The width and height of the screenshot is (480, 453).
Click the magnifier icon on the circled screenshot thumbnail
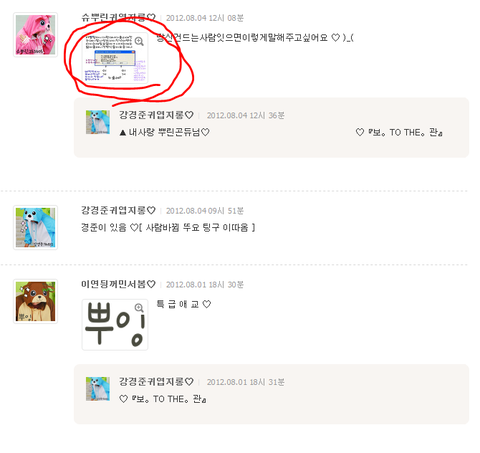tap(139, 41)
